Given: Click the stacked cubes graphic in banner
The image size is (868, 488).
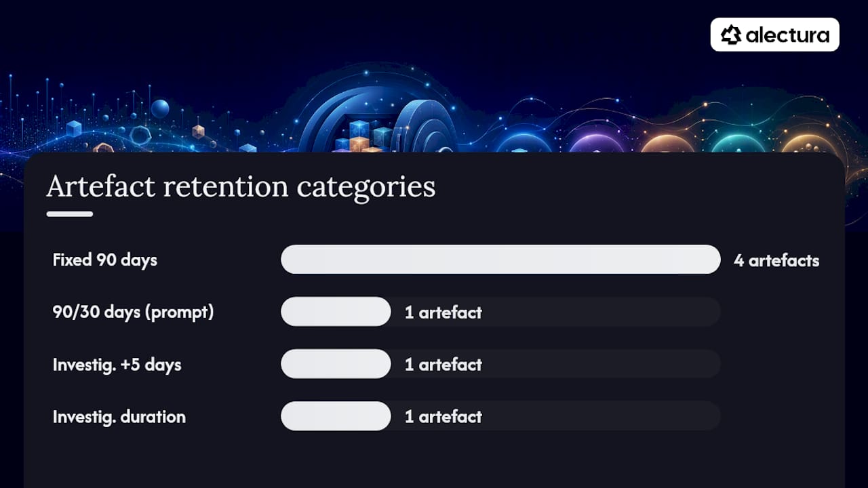Looking at the screenshot, I should [x=363, y=136].
